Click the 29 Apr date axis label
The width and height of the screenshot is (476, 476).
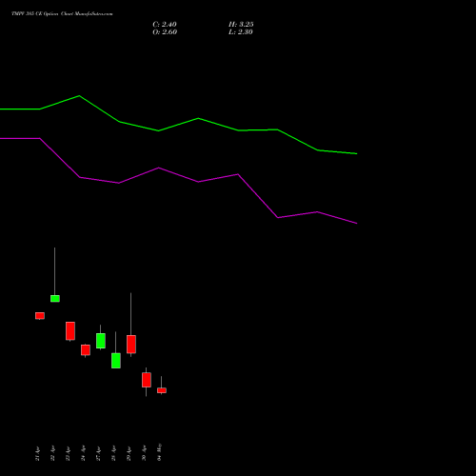click(129, 453)
